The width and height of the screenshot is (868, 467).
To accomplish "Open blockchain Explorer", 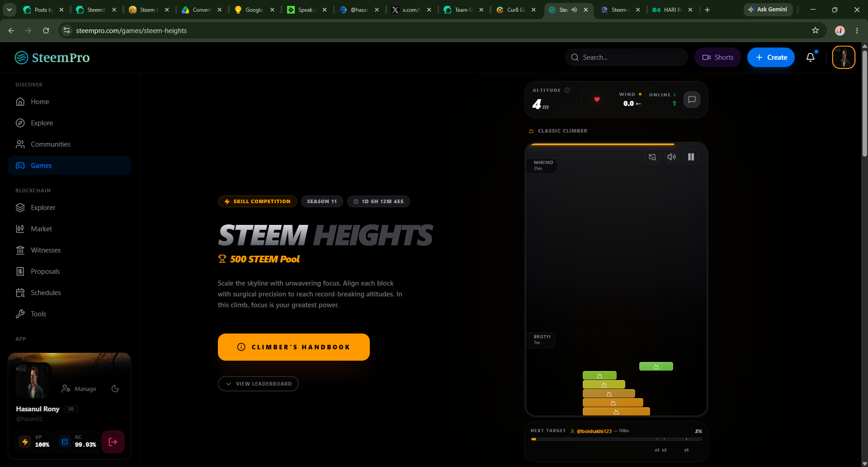I will pos(69,208).
